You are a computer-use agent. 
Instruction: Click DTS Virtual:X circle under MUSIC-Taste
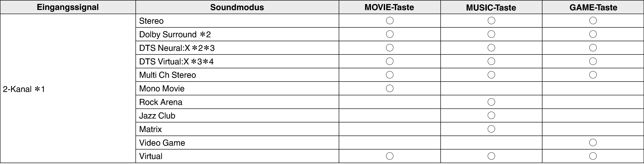491,61
